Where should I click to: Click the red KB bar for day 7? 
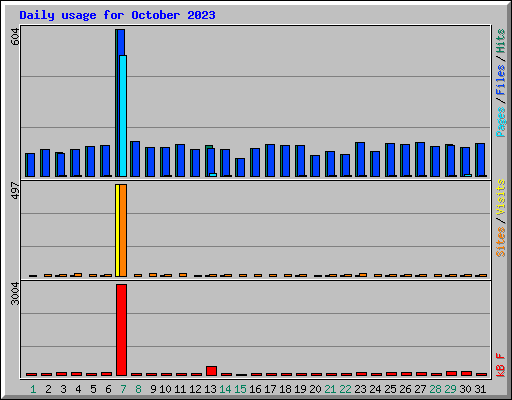point(121,330)
